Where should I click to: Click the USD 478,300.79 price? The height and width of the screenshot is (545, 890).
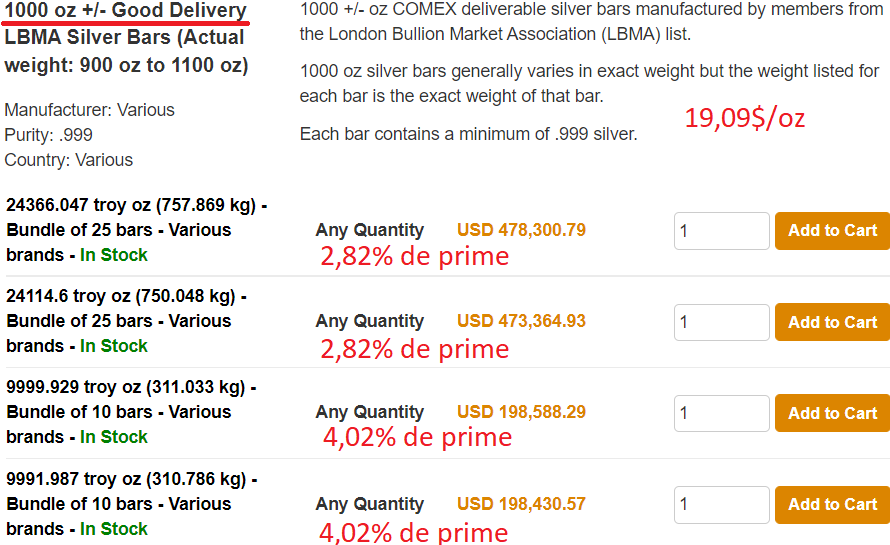[x=521, y=230]
